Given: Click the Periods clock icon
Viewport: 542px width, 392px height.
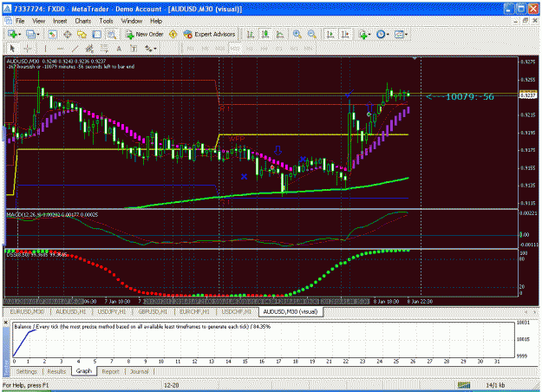Looking at the screenshot, I should (x=381, y=34).
